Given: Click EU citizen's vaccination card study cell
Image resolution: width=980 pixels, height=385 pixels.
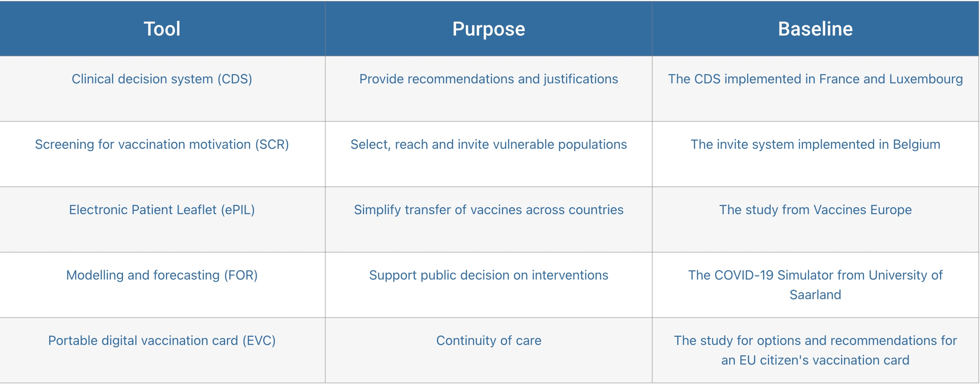Looking at the screenshot, I should [x=815, y=350].
